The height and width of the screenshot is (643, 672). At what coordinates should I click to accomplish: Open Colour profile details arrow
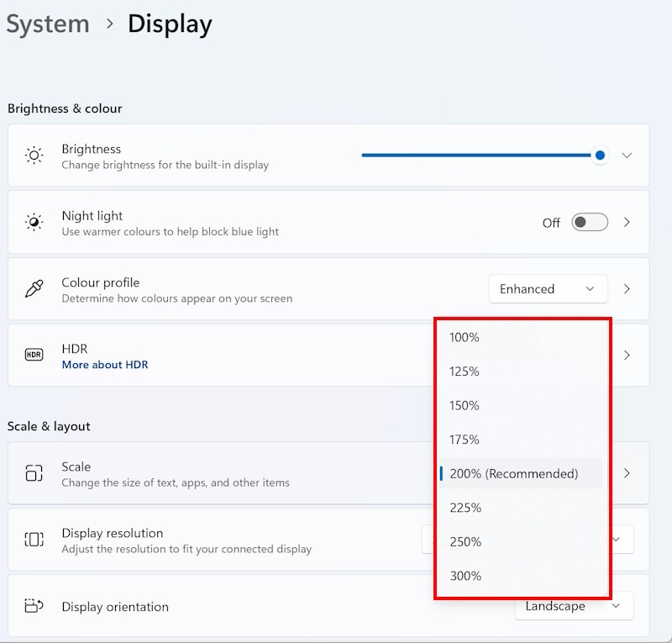[x=627, y=289]
